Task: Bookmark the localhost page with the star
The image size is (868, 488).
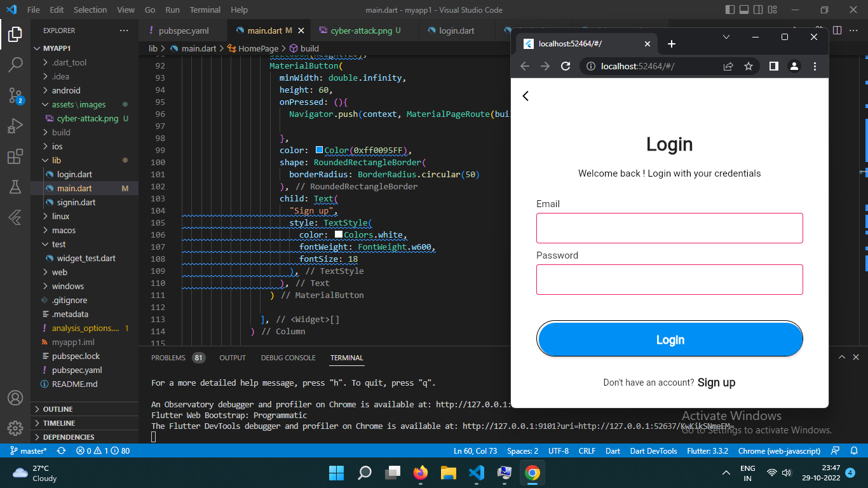Action: [748, 66]
